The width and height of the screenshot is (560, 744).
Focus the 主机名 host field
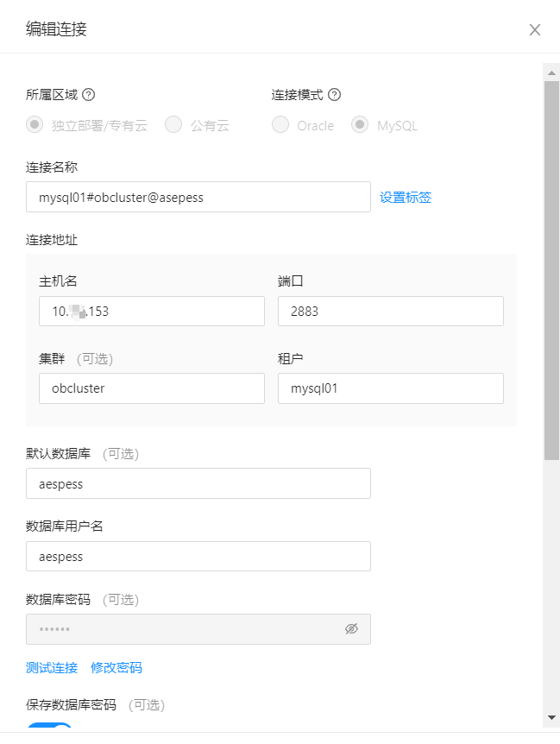pyautogui.click(x=151, y=311)
